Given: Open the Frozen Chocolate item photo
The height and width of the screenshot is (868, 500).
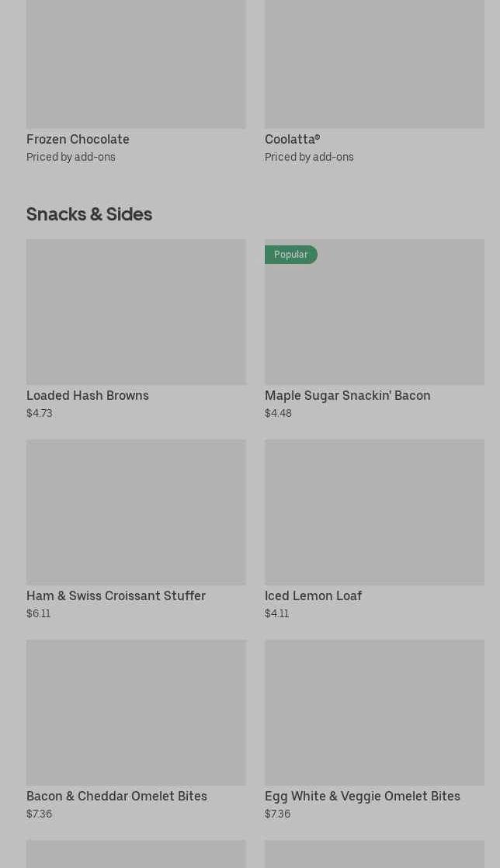Looking at the screenshot, I should [x=136, y=64].
